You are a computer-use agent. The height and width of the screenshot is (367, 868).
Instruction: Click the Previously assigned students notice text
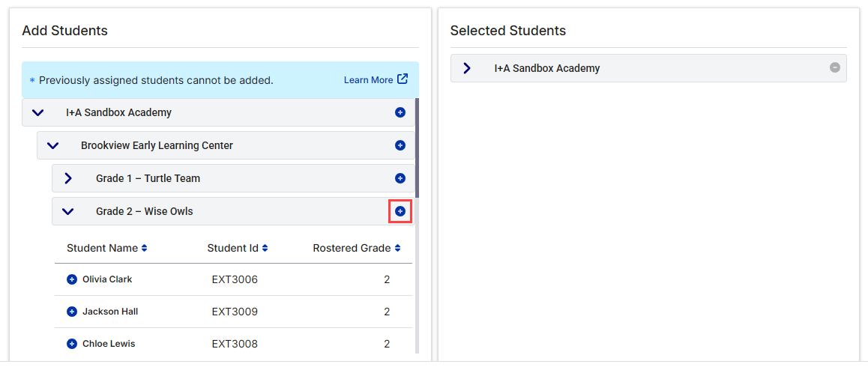(156, 80)
